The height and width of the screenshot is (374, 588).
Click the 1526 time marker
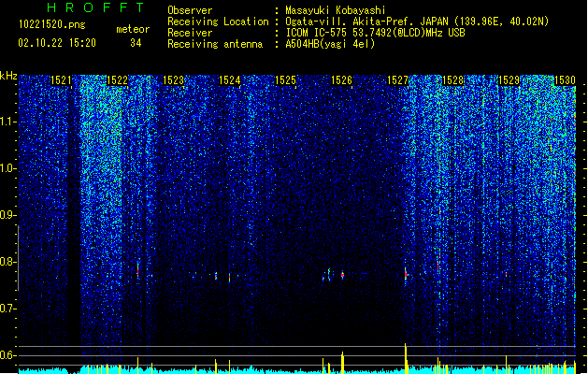341,80
